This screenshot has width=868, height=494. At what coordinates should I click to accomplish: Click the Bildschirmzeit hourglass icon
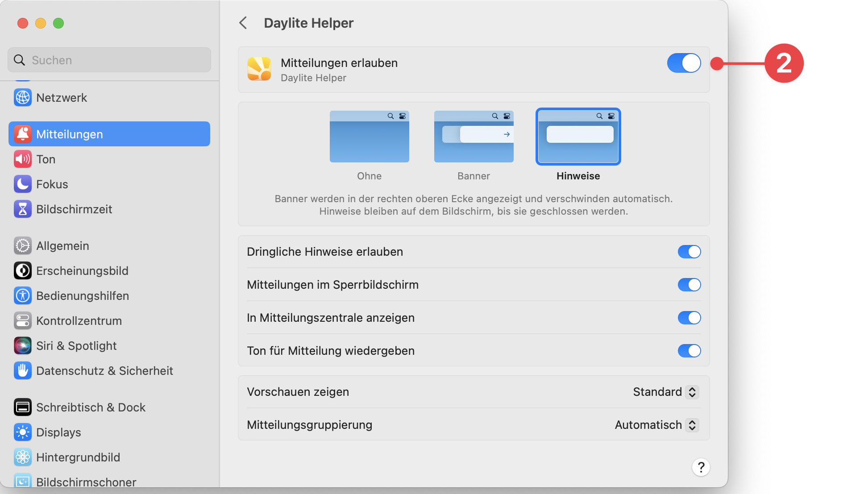pyautogui.click(x=23, y=209)
